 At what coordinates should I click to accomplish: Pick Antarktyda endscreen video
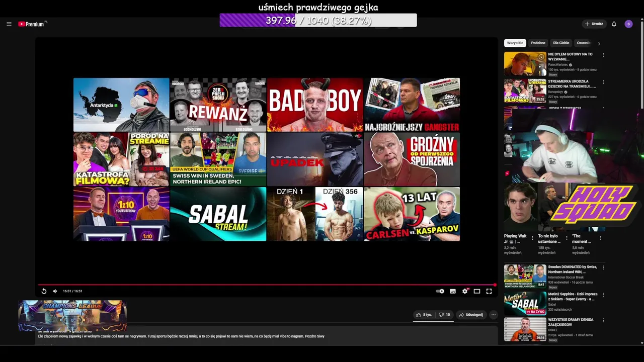[x=121, y=105]
